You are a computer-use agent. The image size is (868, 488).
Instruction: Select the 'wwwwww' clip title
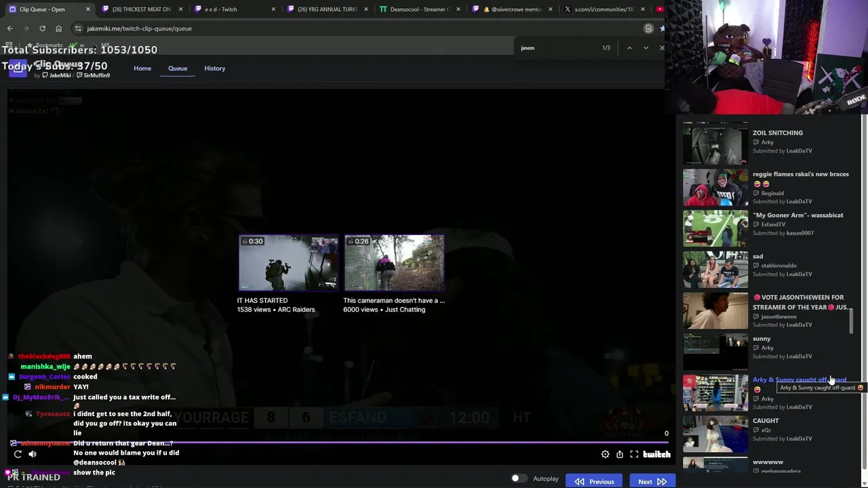pos(768,462)
